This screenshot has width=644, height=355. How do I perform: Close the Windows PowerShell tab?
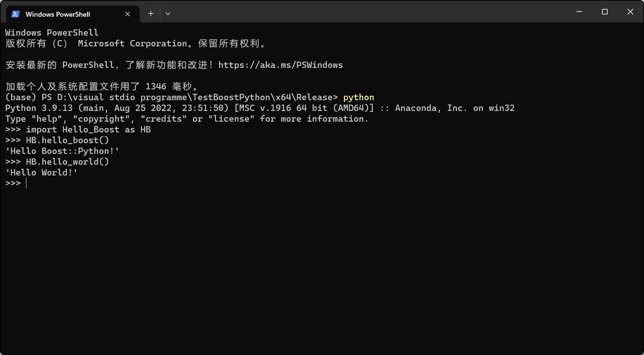(127, 14)
